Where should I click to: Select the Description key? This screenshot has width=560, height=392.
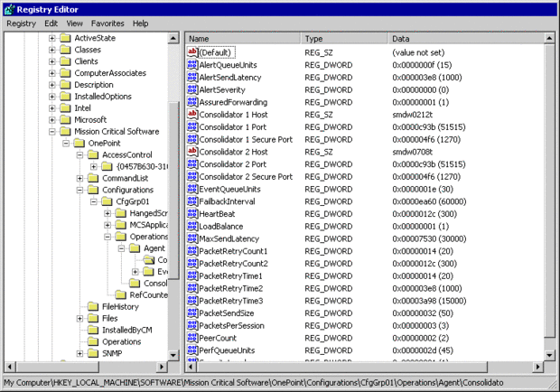[94, 85]
